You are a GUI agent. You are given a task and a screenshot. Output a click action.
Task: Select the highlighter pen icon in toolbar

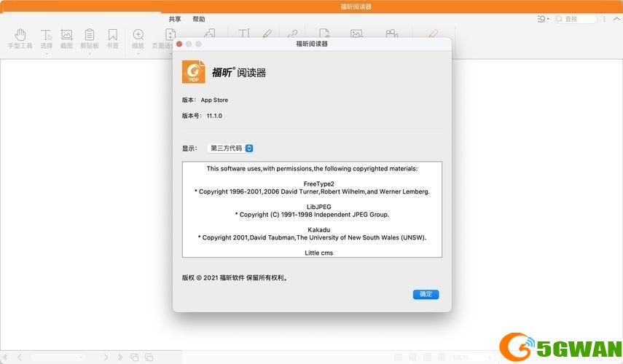267,33
